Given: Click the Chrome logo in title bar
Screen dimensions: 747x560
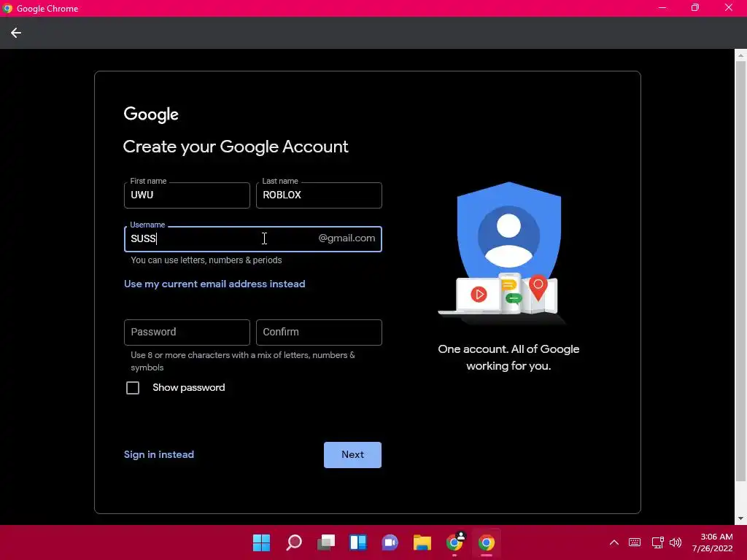Looking at the screenshot, I should [7, 8].
